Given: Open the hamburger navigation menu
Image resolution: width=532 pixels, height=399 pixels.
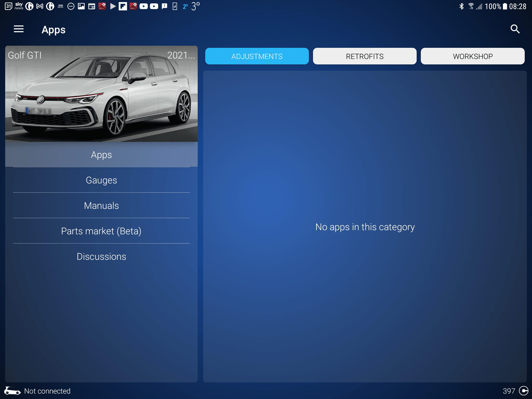Looking at the screenshot, I should point(19,29).
